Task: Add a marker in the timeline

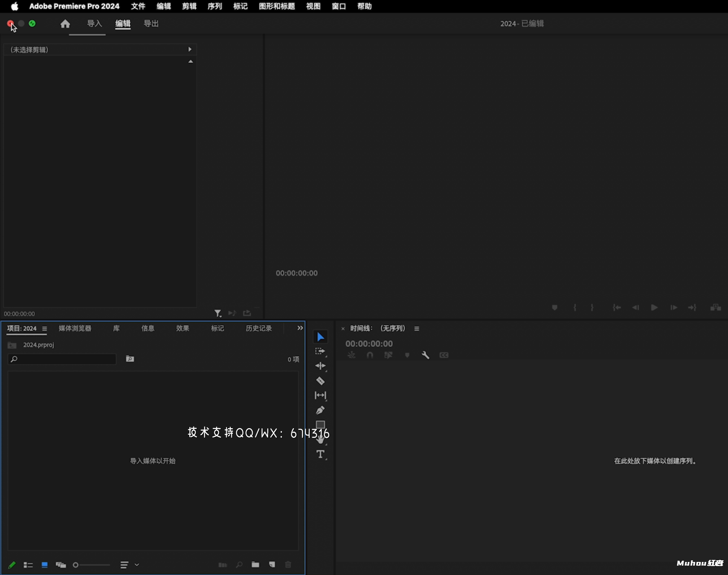Action: pos(407,355)
